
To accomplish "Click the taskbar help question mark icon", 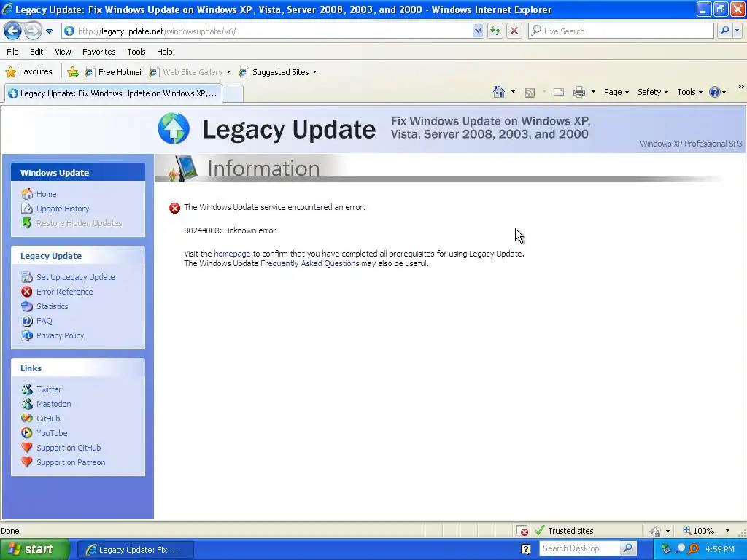I will [x=525, y=549].
